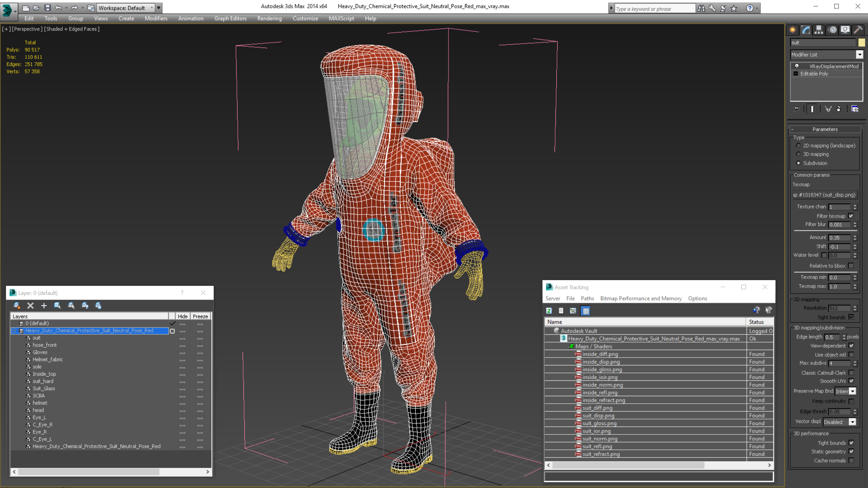Click the Freeze column header in Layer dialog
Screen dimensions: 868x488
200,316
